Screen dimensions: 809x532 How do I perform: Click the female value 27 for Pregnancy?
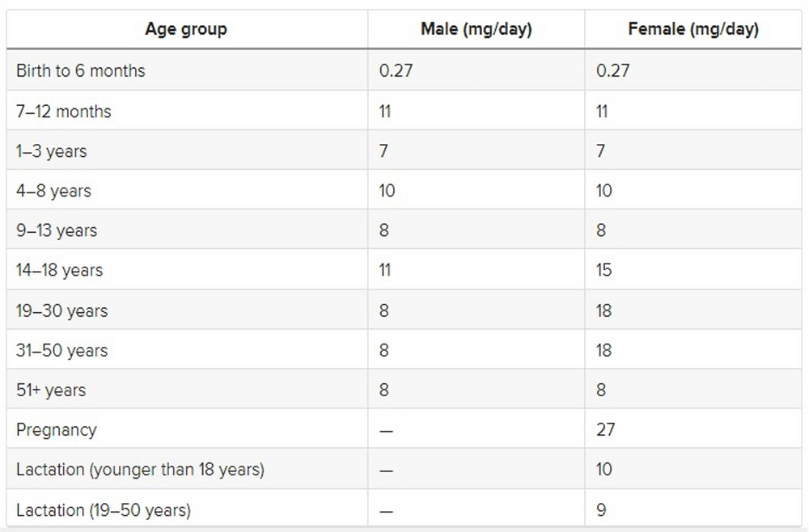coord(605,429)
